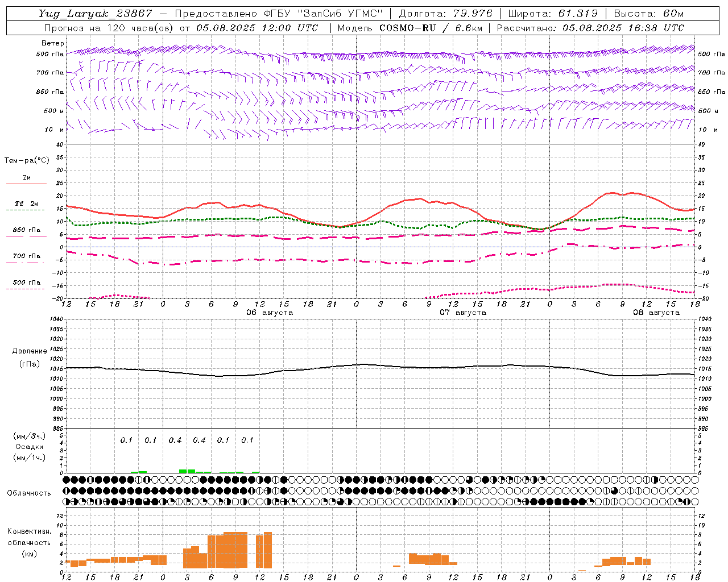Click the Td 2м legend entry
The width and height of the screenshot is (728, 582).
click(x=27, y=203)
